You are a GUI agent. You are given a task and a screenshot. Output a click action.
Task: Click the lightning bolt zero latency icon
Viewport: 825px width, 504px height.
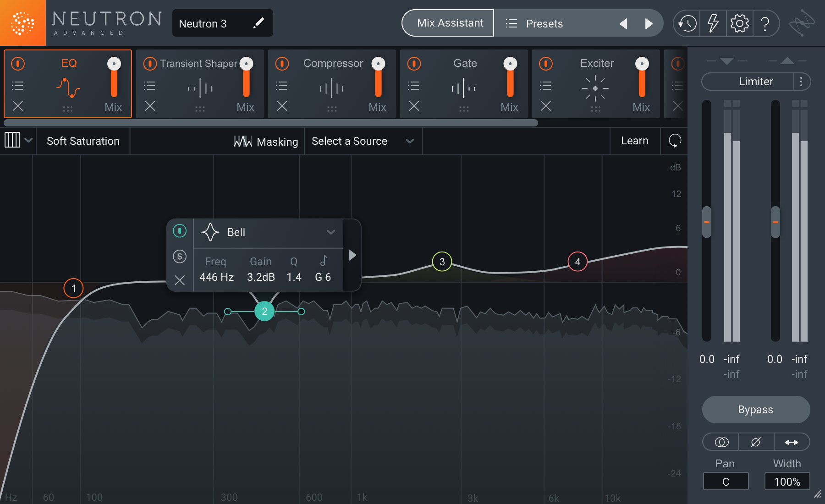(x=713, y=23)
